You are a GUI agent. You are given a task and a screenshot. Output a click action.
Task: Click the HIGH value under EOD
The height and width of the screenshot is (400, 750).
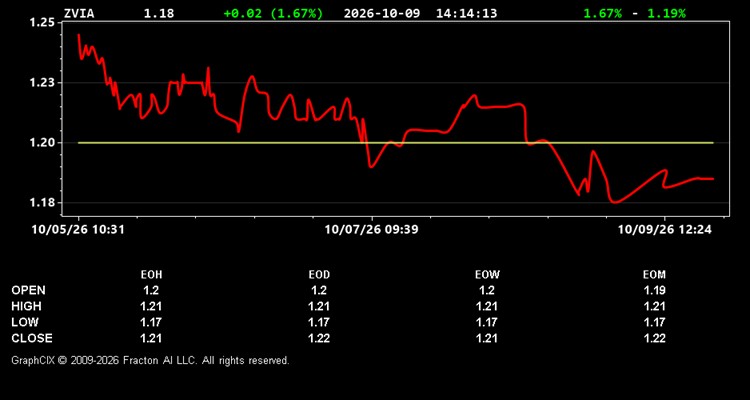pyautogui.click(x=319, y=306)
